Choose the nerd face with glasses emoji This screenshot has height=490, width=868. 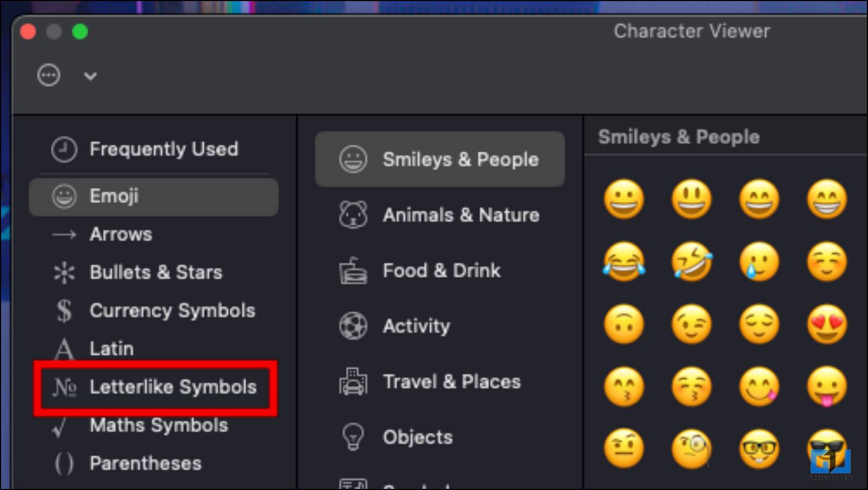click(x=759, y=449)
